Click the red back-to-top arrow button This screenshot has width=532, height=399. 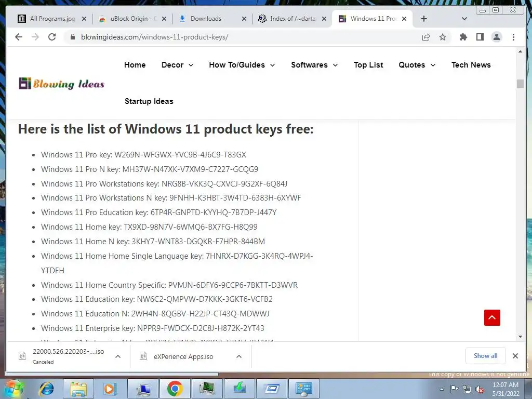click(492, 317)
